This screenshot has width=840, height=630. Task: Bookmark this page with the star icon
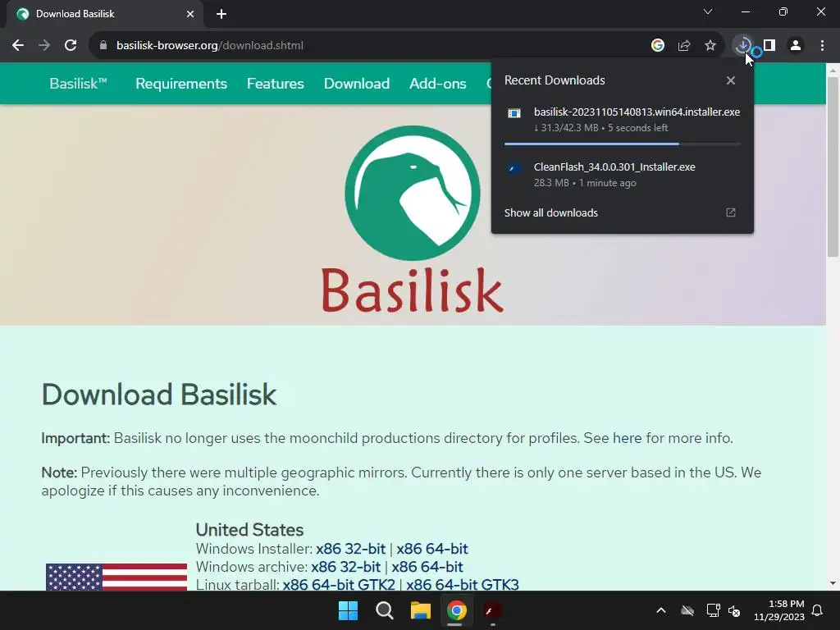click(710, 46)
